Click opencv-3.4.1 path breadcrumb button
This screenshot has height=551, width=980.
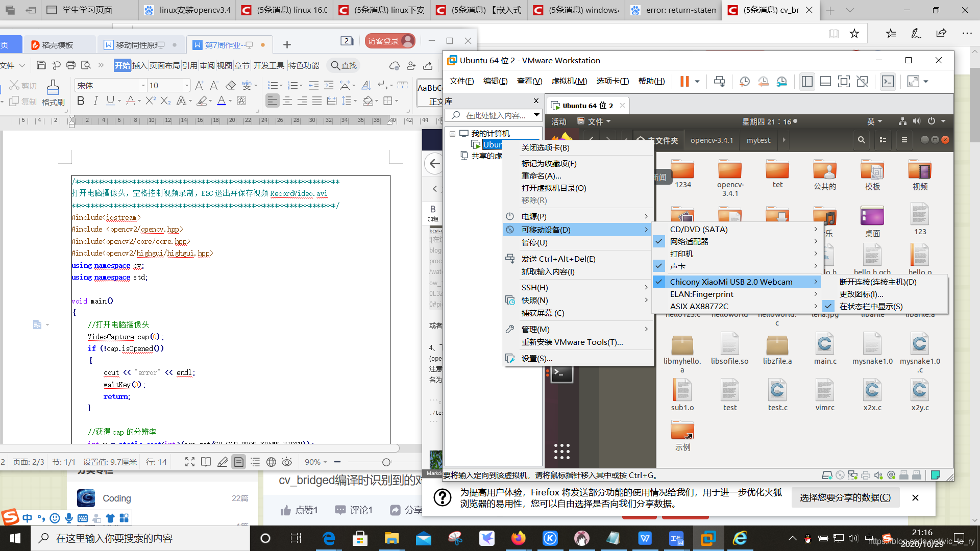(x=712, y=140)
